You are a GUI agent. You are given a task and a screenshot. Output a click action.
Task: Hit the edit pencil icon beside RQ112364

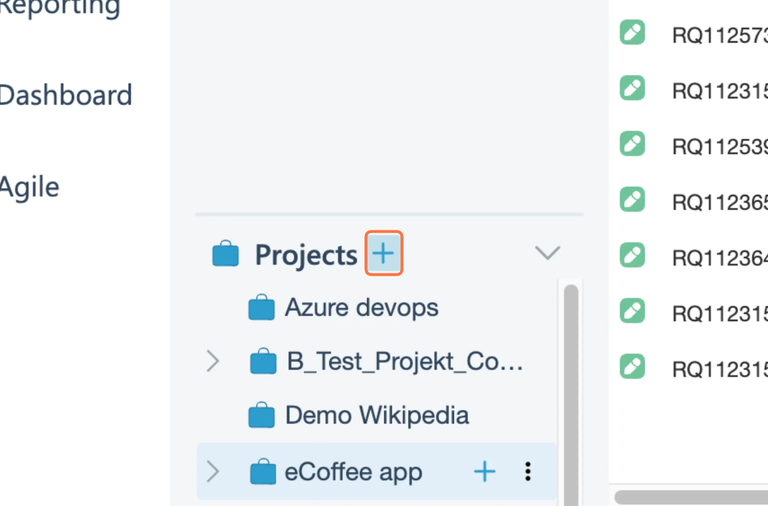coord(632,255)
